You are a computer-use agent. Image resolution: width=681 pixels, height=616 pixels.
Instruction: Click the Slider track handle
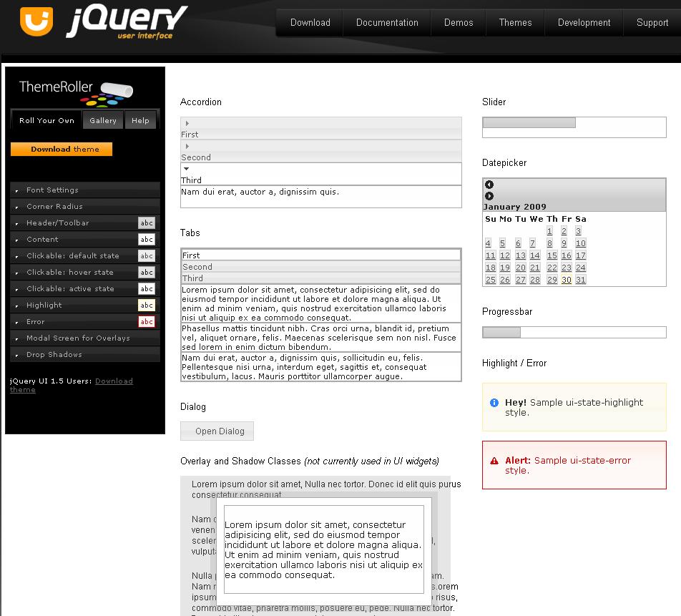(529, 123)
